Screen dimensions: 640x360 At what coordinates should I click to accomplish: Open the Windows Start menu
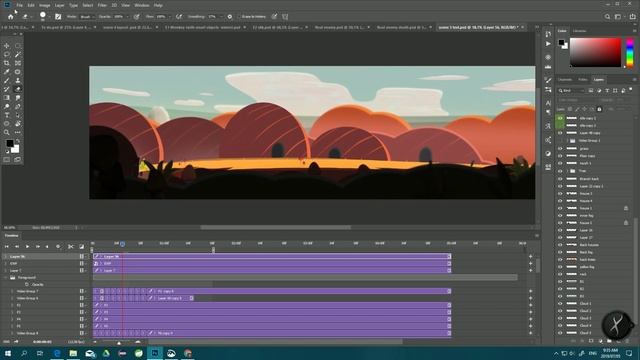click(8, 353)
